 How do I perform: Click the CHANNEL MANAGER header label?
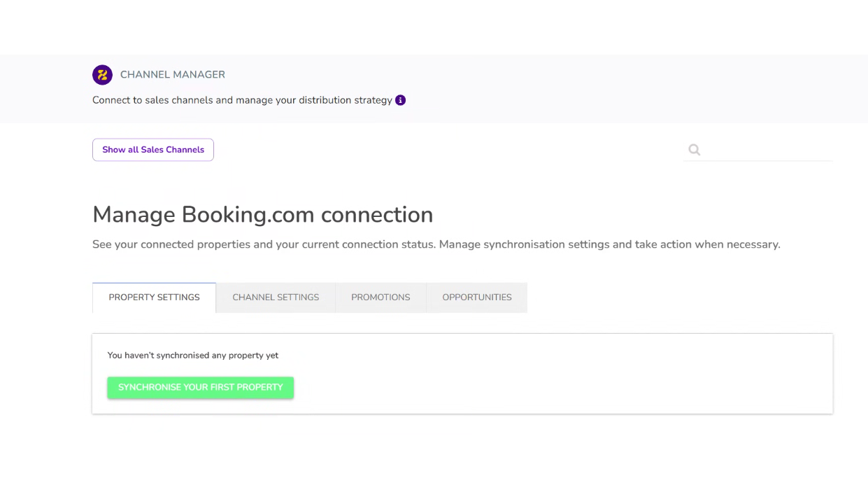coord(173,75)
